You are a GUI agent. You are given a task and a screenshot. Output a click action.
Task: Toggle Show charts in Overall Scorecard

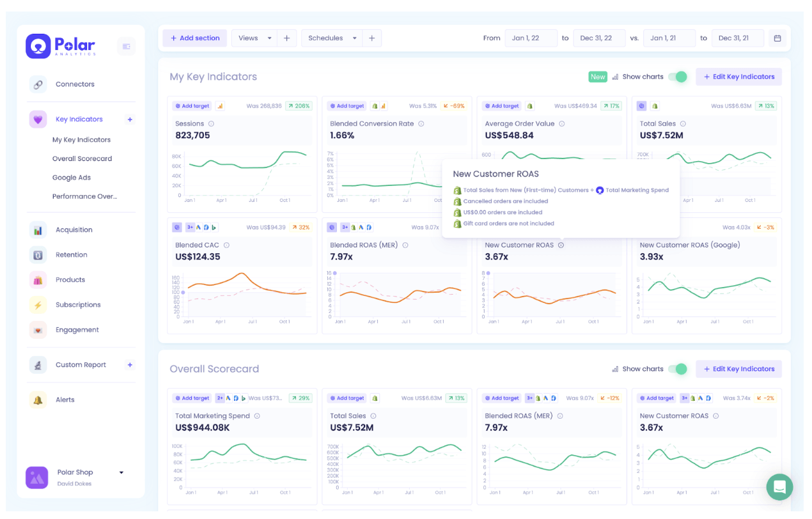[677, 369]
